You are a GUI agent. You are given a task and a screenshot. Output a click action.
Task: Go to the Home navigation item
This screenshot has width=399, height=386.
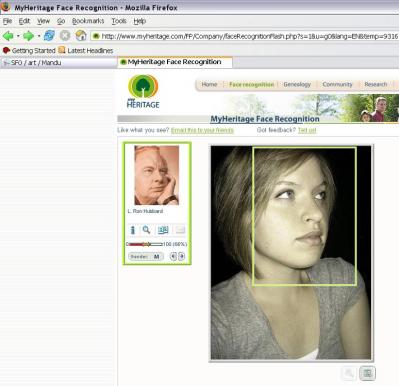pyautogui.click(x=209, y=84)
